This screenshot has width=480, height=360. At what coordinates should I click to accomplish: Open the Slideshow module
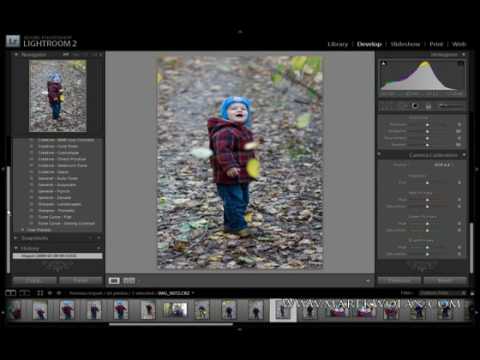[x=405, y=44]
